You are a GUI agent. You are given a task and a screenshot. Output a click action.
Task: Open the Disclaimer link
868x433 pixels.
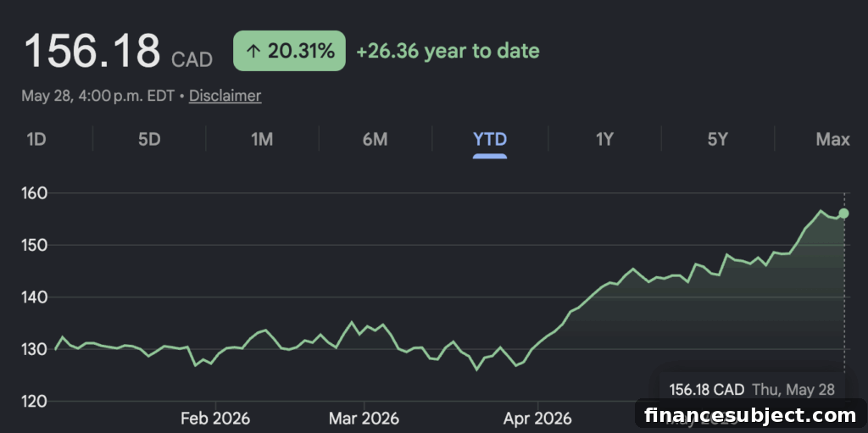[x=225, y=96]
